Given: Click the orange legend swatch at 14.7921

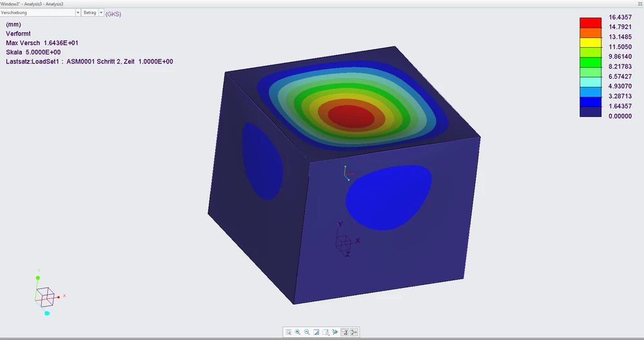Looking at the screenshot, I should (x=590, y=32).
